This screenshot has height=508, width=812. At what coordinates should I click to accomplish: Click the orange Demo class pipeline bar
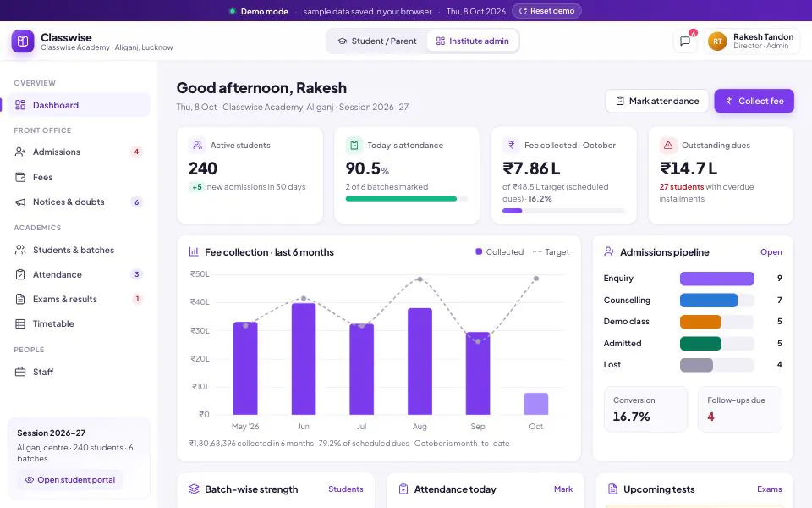pyautogui.click(x=700, y=322)
